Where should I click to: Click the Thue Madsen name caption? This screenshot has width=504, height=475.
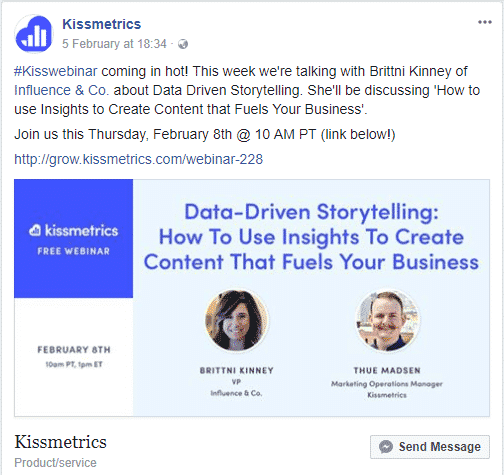(387, 371)
